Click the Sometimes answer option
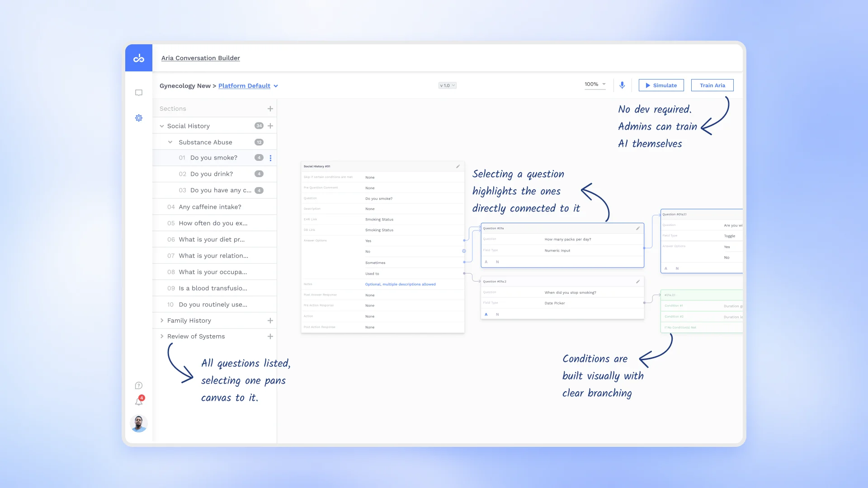Viewport: 868px width, 488px height. coord(375,263)
